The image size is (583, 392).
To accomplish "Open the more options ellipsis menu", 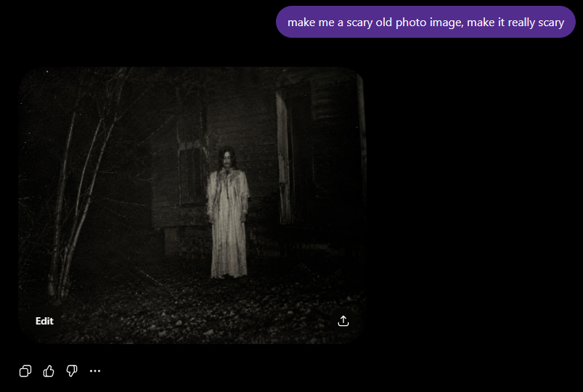I will click(95, 371).
